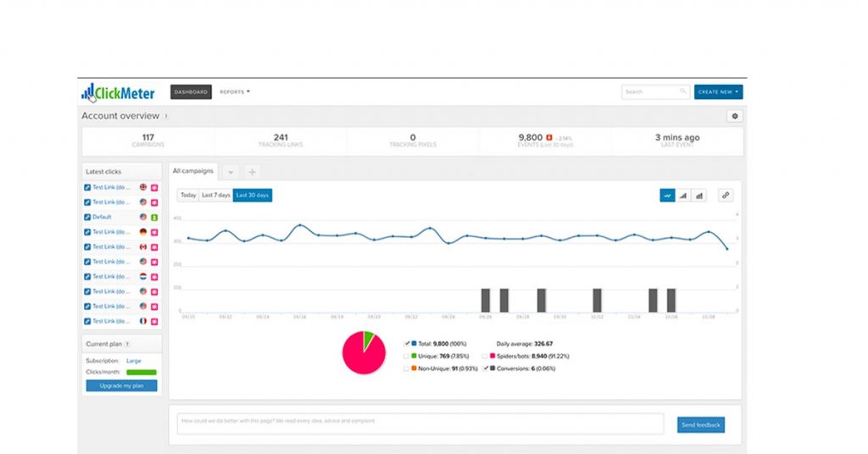Click red down-trend icon next to 9,800
This screenshot has height=454, width=868.
pyautogui.click(x=549, y=137)
